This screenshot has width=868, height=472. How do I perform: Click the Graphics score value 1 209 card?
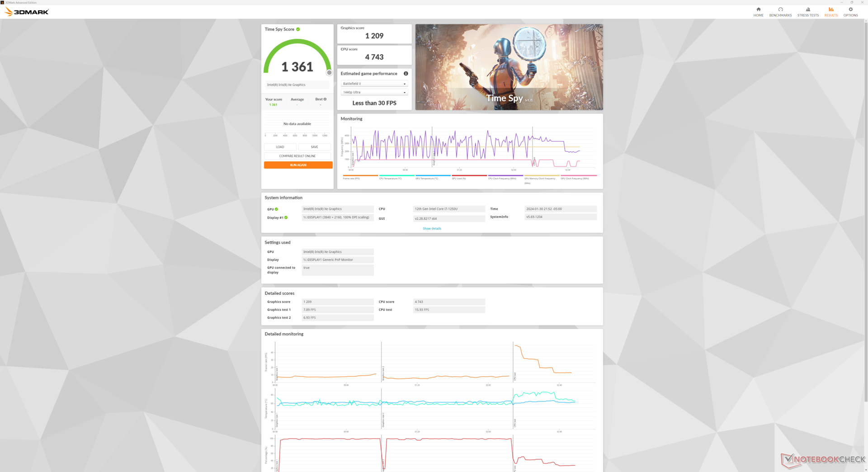374,34
